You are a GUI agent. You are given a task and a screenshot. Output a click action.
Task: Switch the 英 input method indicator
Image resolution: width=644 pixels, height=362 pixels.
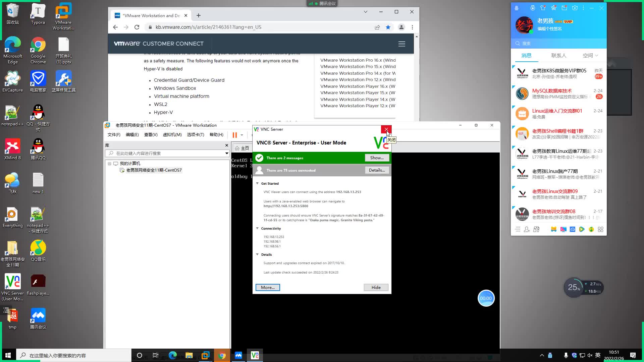click(598, 355)
